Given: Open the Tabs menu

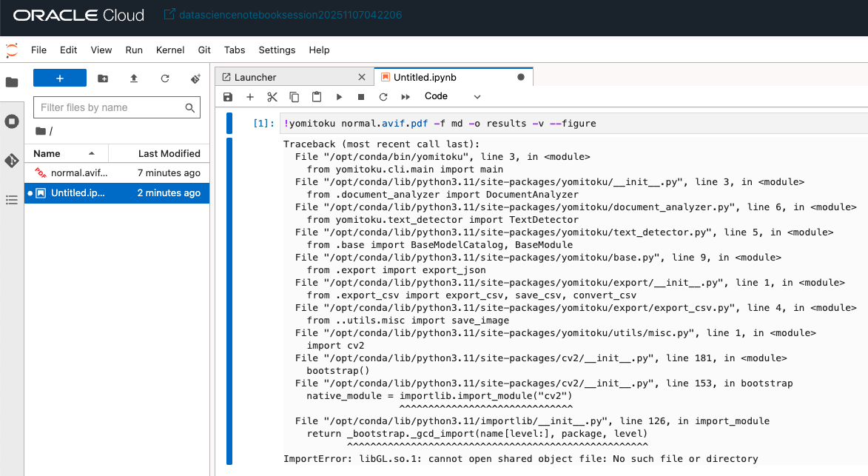Looking at the screenshot, I should tap(235, 50).
